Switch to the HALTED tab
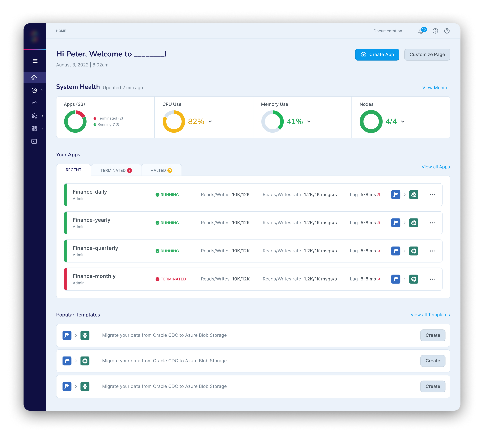Screen dimensions: 484x448 (161, 170)
